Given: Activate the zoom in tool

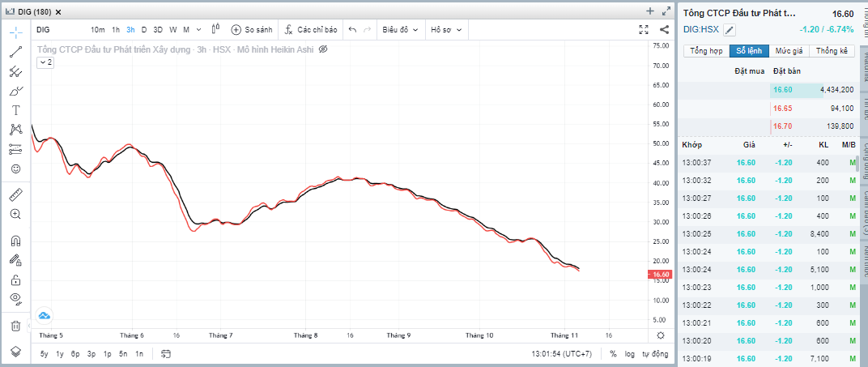Looking at the screenshot, I should 16,214.
